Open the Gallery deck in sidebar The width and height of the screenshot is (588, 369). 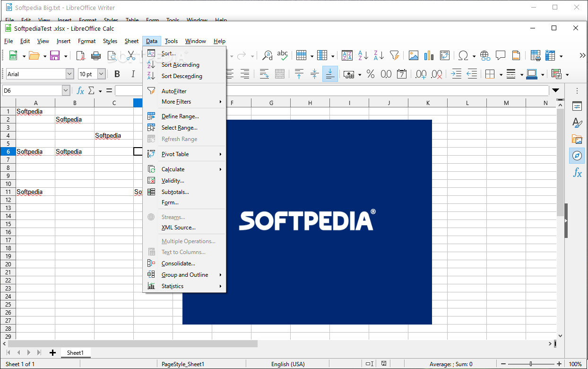577,139
